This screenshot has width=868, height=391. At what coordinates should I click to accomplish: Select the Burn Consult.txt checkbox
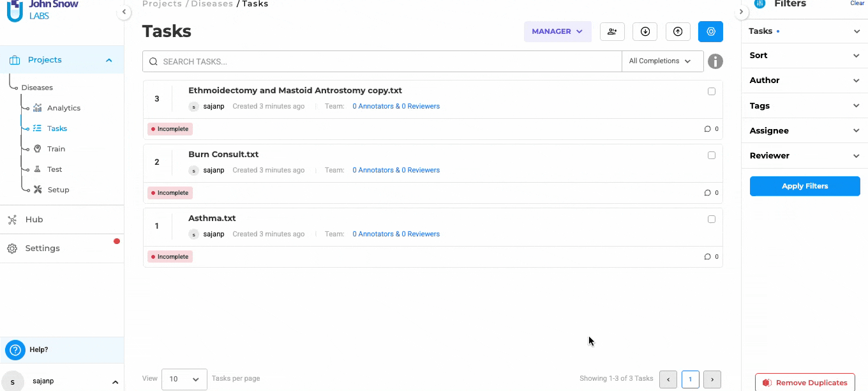click(712, 155)
